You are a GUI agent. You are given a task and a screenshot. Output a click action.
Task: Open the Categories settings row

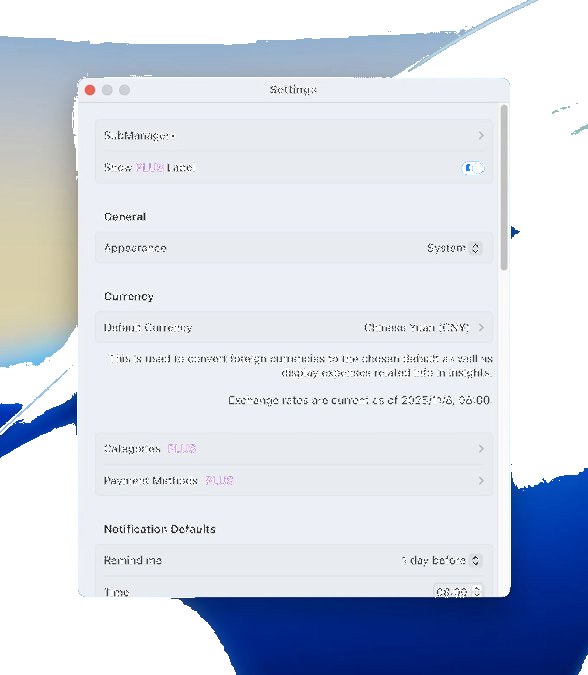294,449
